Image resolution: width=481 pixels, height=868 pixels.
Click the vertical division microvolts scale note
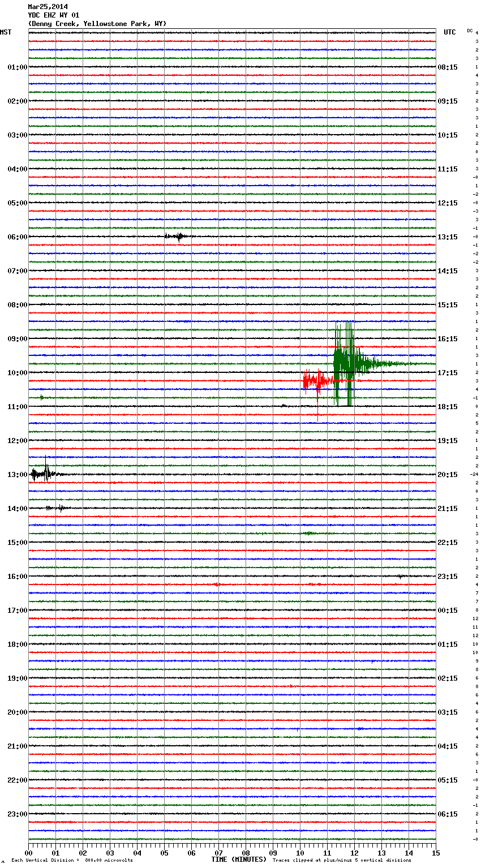(72, 860)
